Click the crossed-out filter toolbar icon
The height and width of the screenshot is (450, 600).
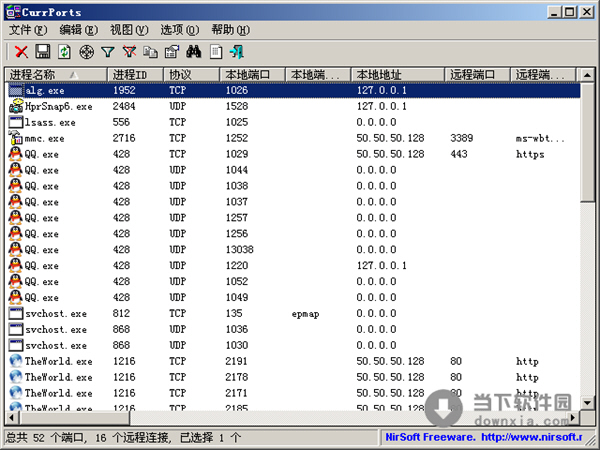tap(129, 52)
